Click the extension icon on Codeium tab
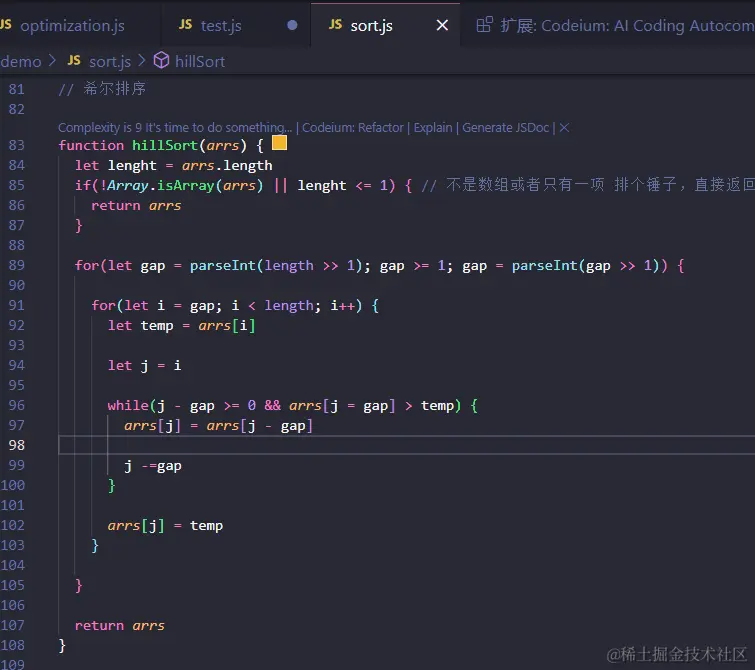 484,25
